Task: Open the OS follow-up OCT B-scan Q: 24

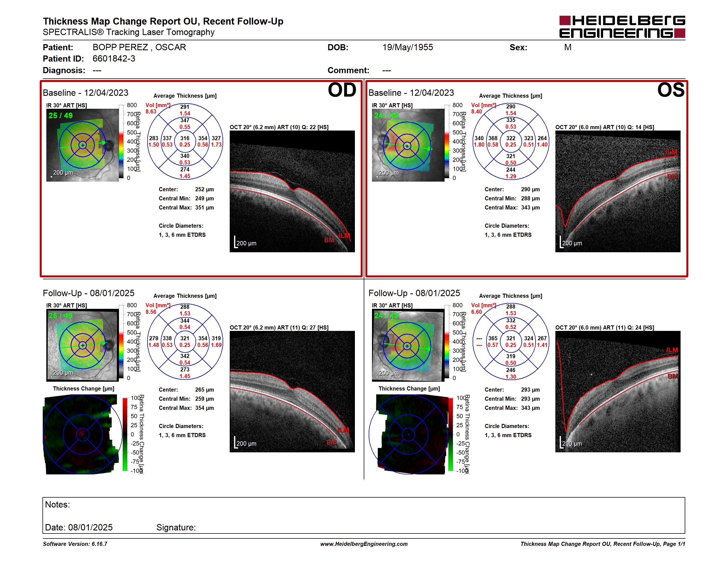Action: click(x=618, y=392)
